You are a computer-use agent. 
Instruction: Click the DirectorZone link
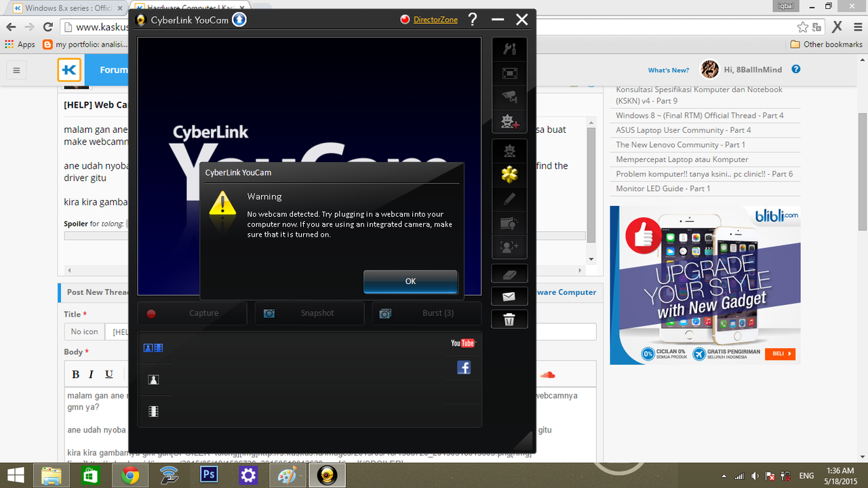(x=435, y=20)
